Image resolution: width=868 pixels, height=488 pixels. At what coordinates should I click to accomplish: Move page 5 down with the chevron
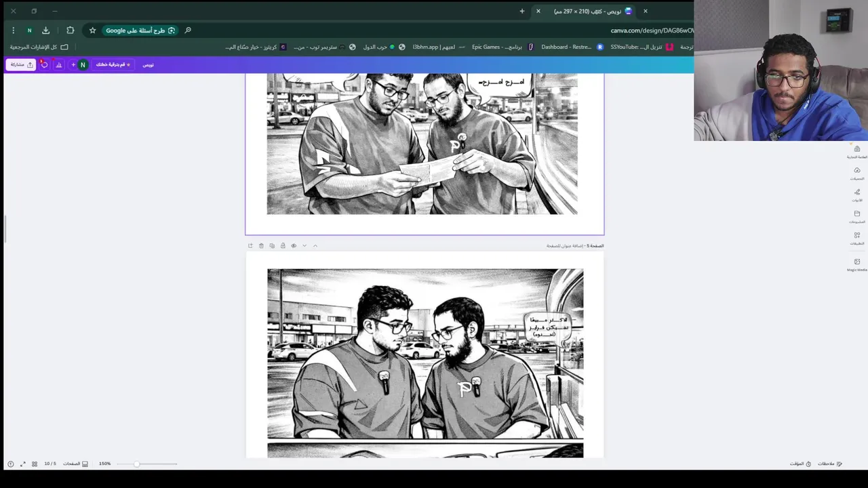[x=304, y=245]
